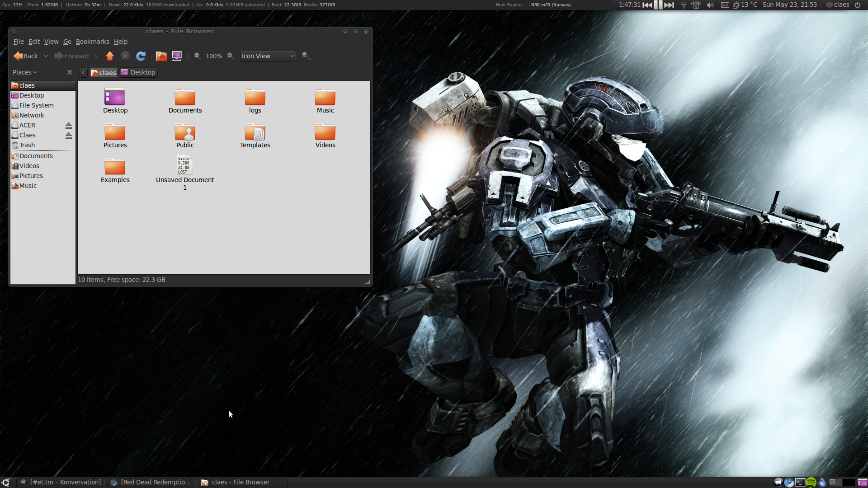The height and width of the screenshot is (488, 868).
Task: Open the Bookmarks menu
Action: [x=92, y=42]
